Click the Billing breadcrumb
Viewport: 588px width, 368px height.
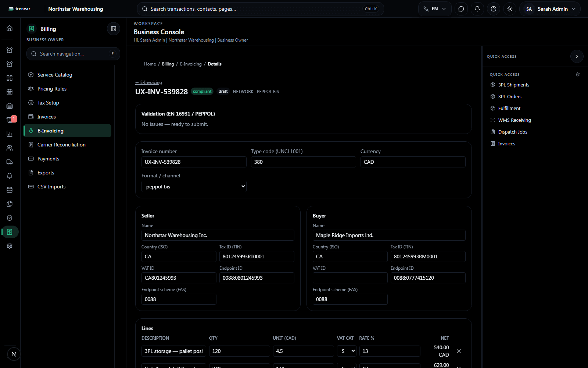168,64
